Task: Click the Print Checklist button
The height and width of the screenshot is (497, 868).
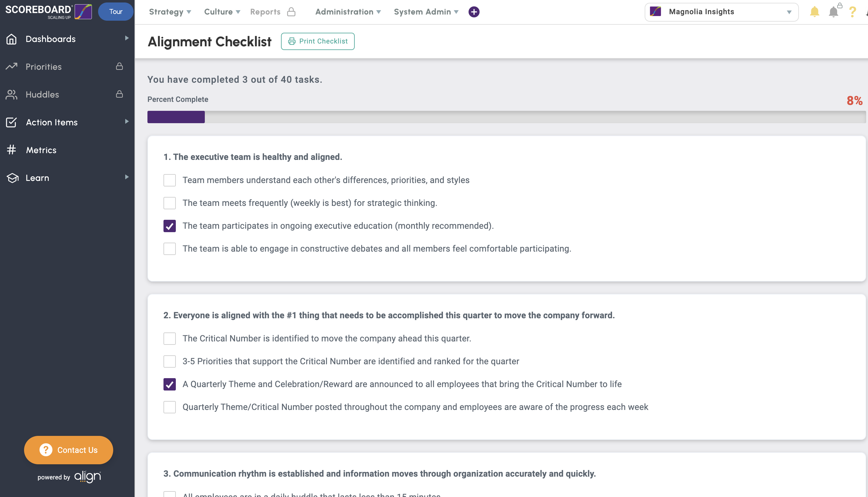Action: tap(317, 41)
